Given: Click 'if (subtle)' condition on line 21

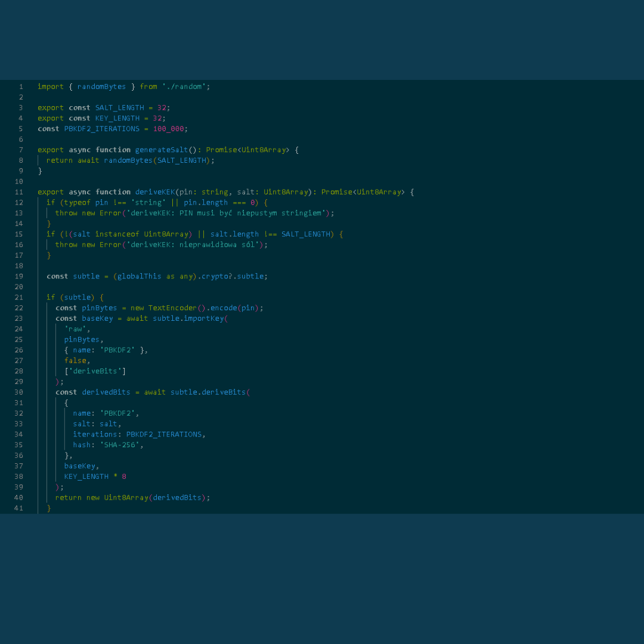Looking at the screenshot, I should [x=70, y=298].
